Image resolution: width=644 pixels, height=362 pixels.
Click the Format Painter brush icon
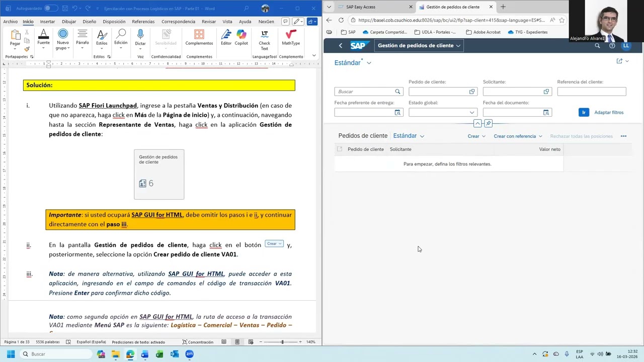[27, 49]
